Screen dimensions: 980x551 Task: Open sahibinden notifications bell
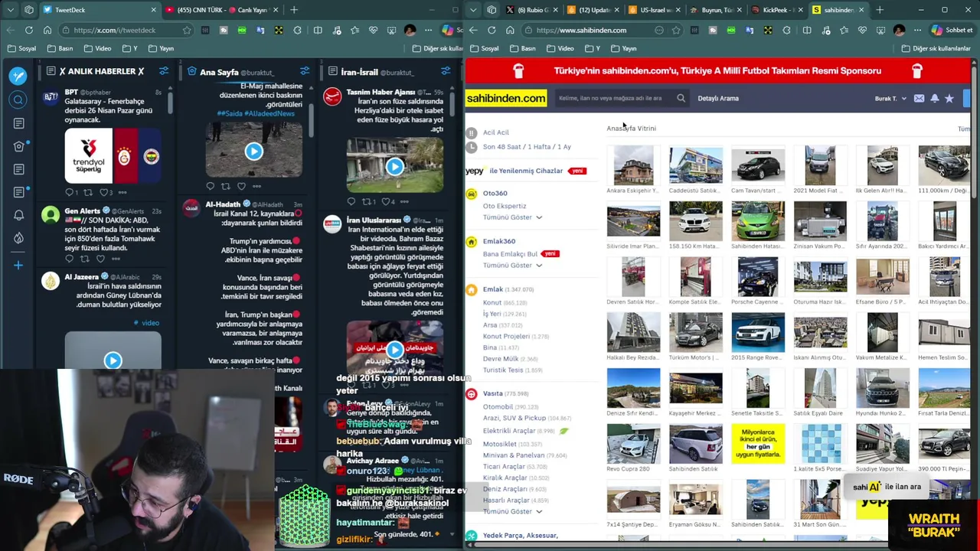(x=934, y=98)
